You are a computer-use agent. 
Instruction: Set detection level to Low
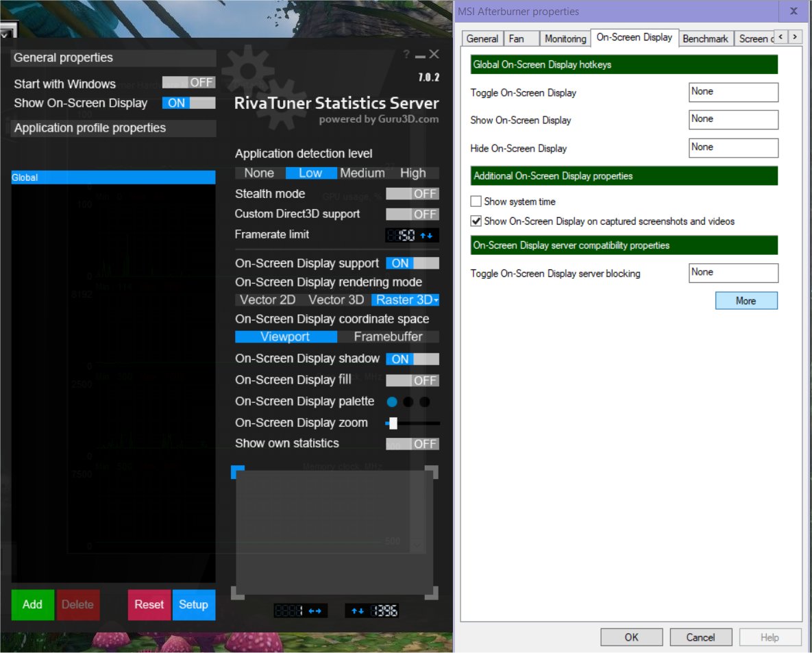(310, 173)
